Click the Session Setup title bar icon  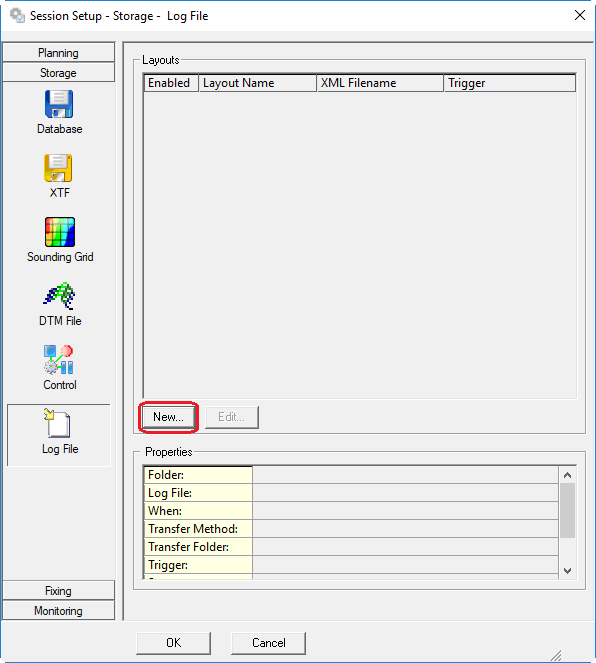(x=17, y=16)
